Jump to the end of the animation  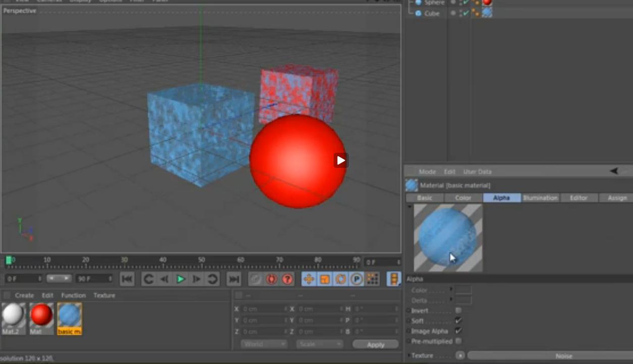point(234,279)
